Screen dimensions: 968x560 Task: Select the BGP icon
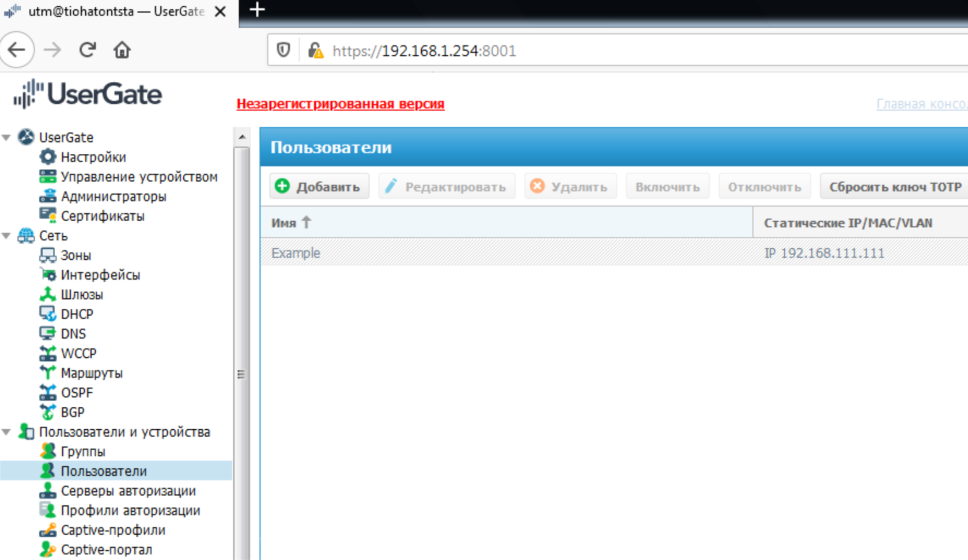click(x=47, y=412)
